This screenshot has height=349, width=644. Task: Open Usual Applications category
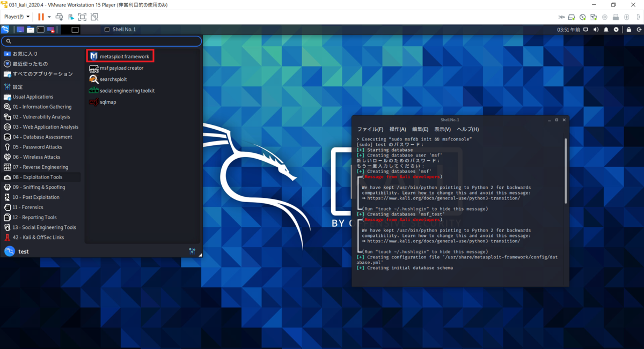(42, 97)
